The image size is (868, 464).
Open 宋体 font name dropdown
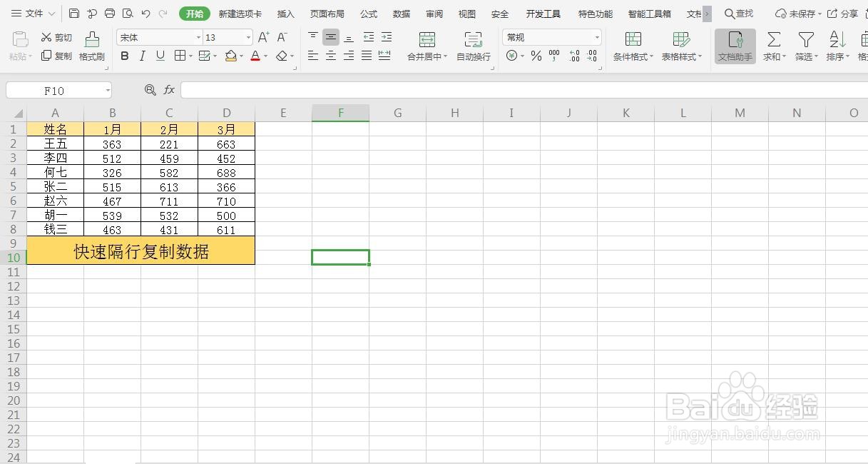click(198, 37)
